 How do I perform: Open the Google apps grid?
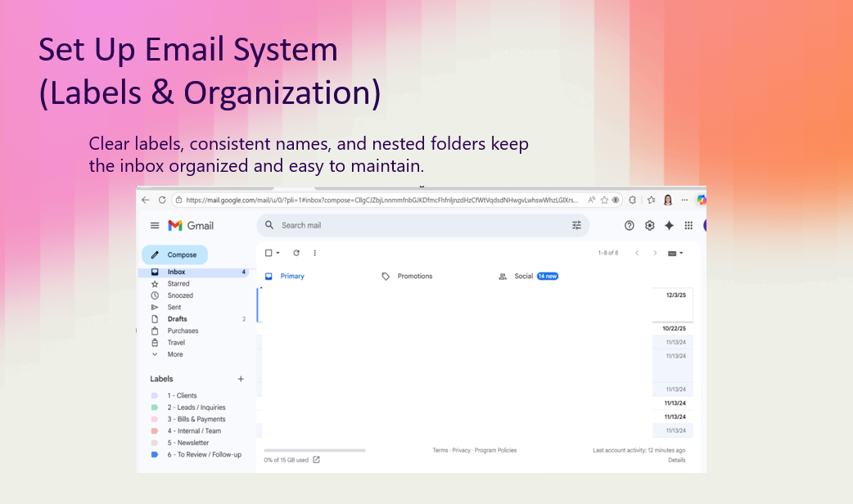pyautogui.click(x=688, y=226)
